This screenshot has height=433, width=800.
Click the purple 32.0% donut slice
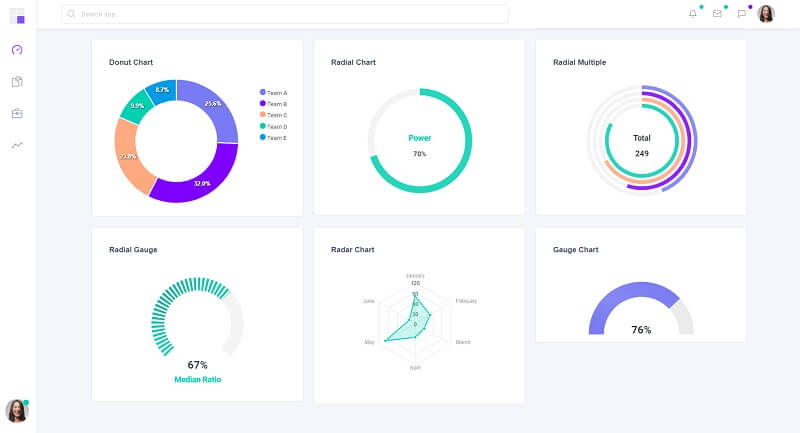200,184
